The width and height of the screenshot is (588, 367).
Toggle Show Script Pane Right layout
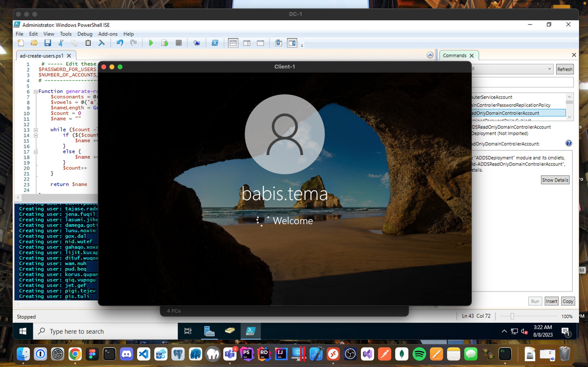(247, 43)
